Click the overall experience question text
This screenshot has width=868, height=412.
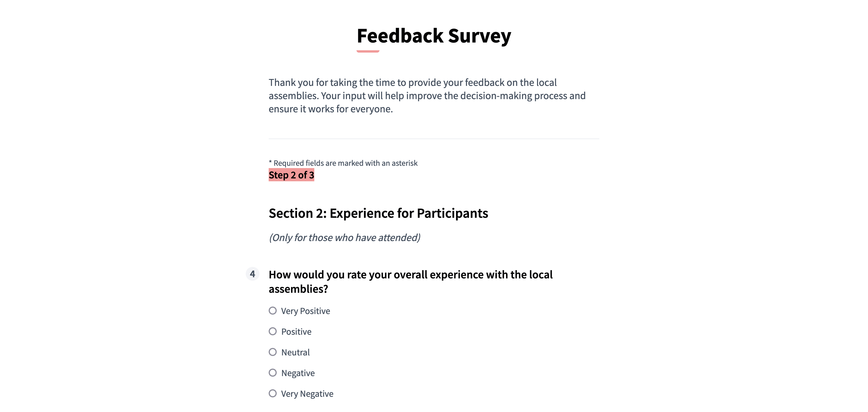410,282
